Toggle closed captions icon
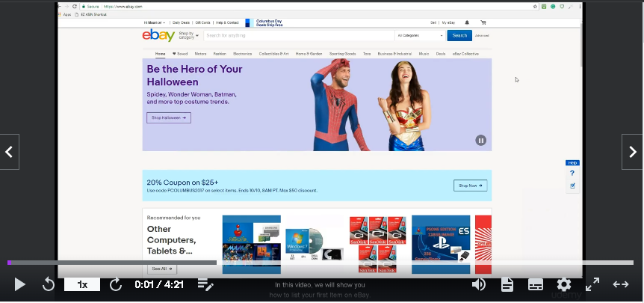The width and height of the screenshot is (644, 303). [535, 284]
